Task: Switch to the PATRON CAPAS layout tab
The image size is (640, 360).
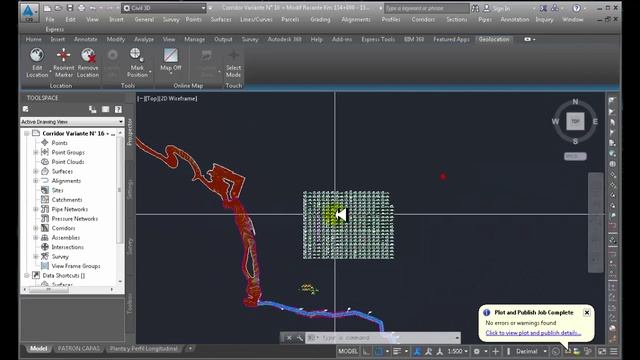Action: 78,349
